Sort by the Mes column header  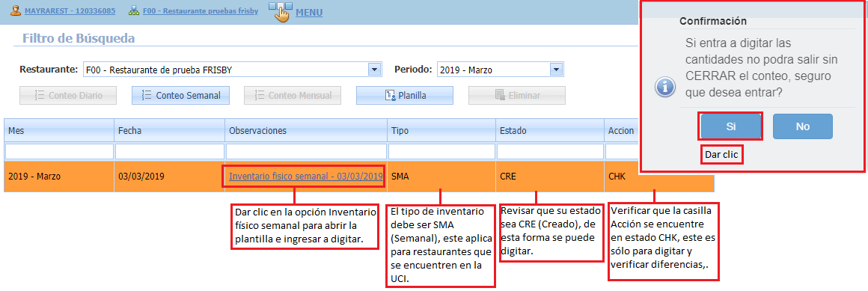(x=58, y=131)
